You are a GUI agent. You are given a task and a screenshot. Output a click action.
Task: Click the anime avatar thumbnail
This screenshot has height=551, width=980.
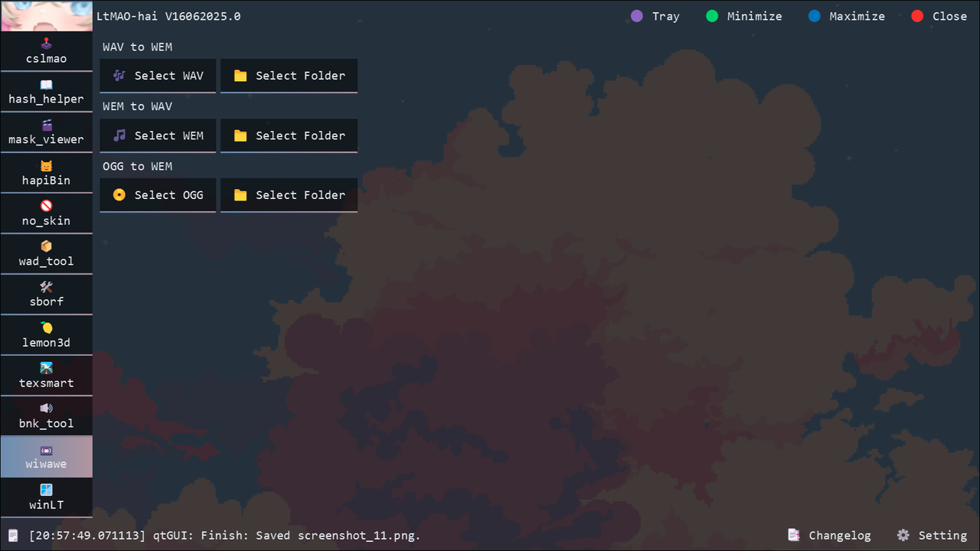coord(46,15)
